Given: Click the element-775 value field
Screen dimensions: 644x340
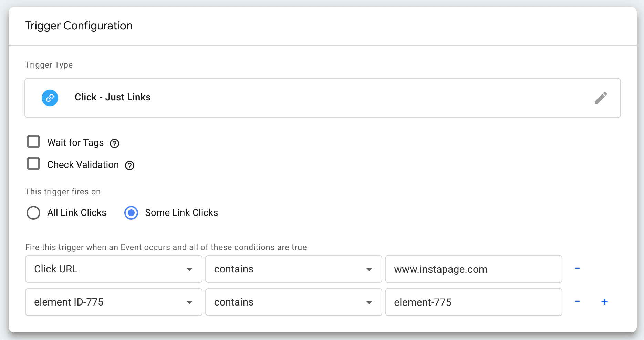Looking at the screenshot, I should (473, 302).
